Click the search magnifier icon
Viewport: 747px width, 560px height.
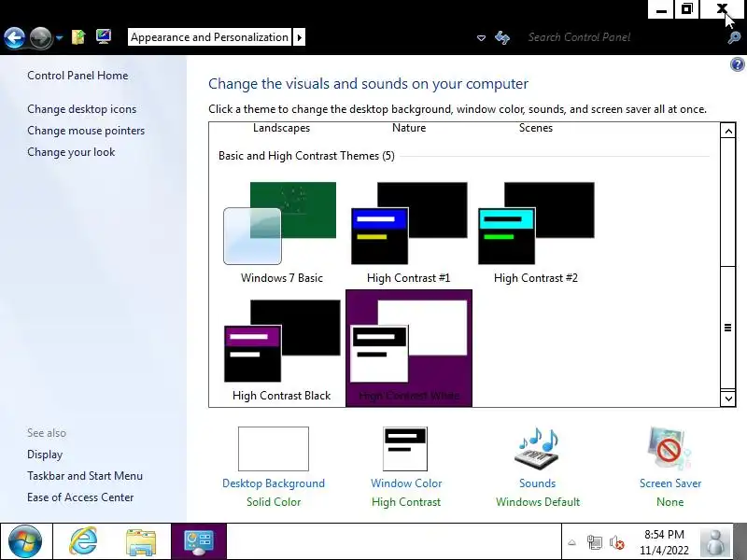(x=734, y=37)
